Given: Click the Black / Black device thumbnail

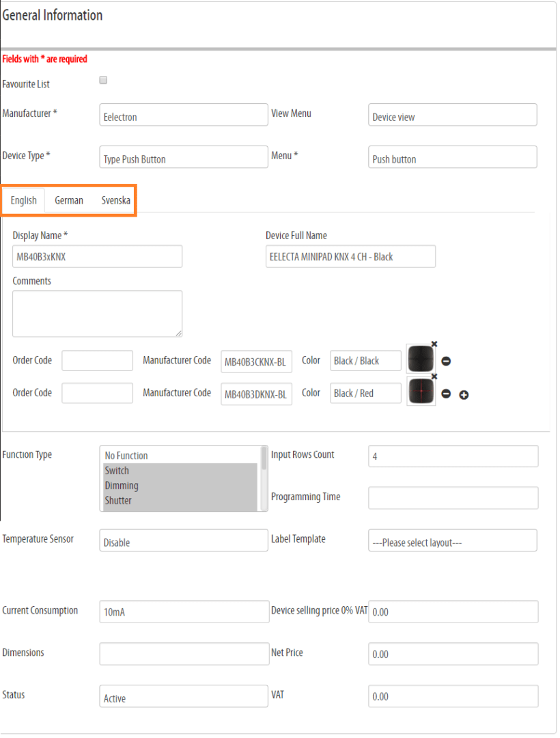Looking at the screenshot, I should (421, 359).
